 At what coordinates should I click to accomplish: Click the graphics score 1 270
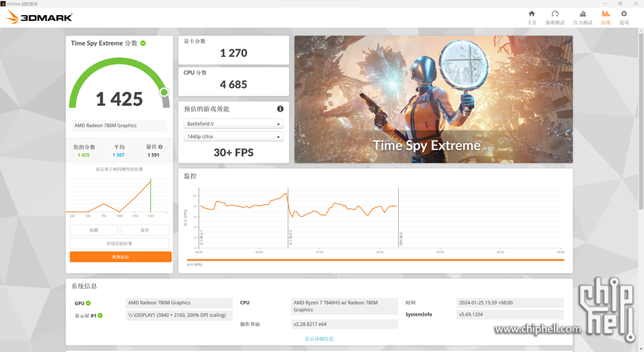pos(233,53)
